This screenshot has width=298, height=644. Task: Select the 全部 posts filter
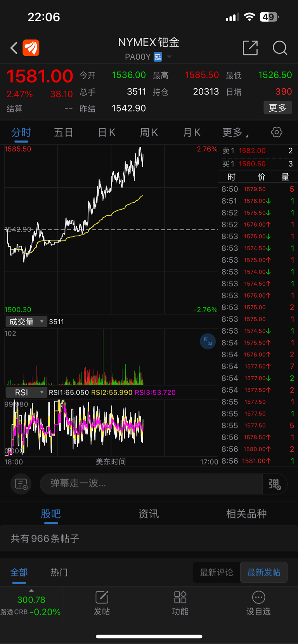(19, 572)
